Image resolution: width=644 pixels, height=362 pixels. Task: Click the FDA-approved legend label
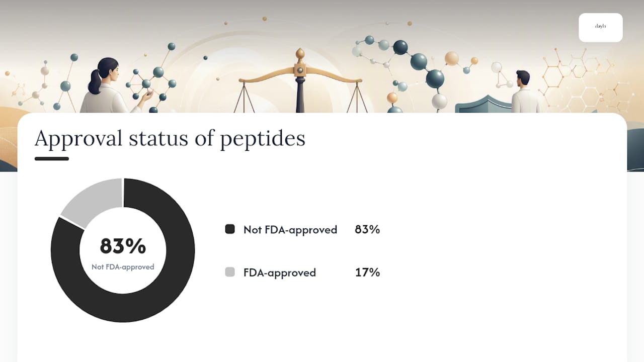(280, 273)
